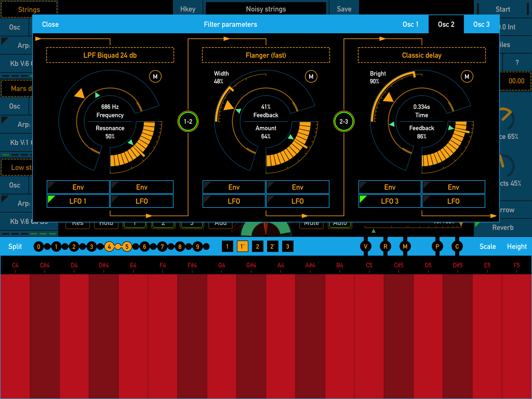Select the V icon in the bottom bar
The height and width of the screenshot is (399, 532).
(x=366, y=246)
